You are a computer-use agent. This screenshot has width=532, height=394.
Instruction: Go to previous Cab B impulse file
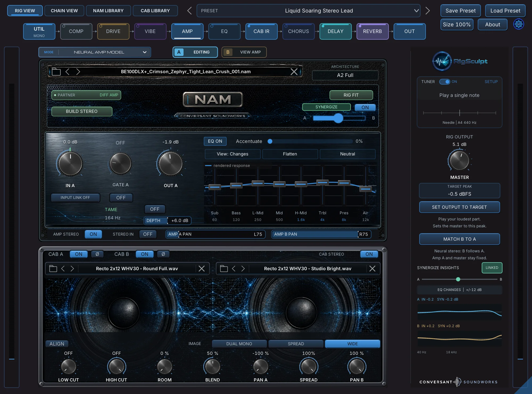[234, 269]
